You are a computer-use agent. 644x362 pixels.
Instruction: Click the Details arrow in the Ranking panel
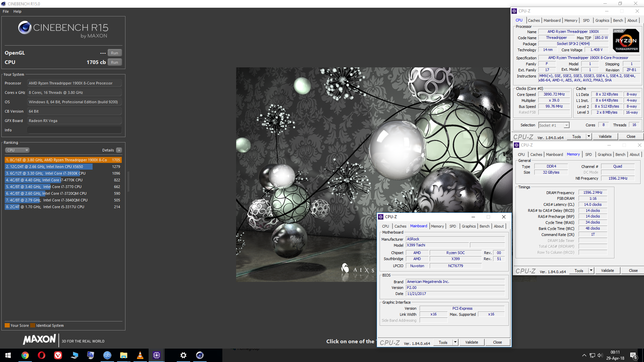[119, 150]
